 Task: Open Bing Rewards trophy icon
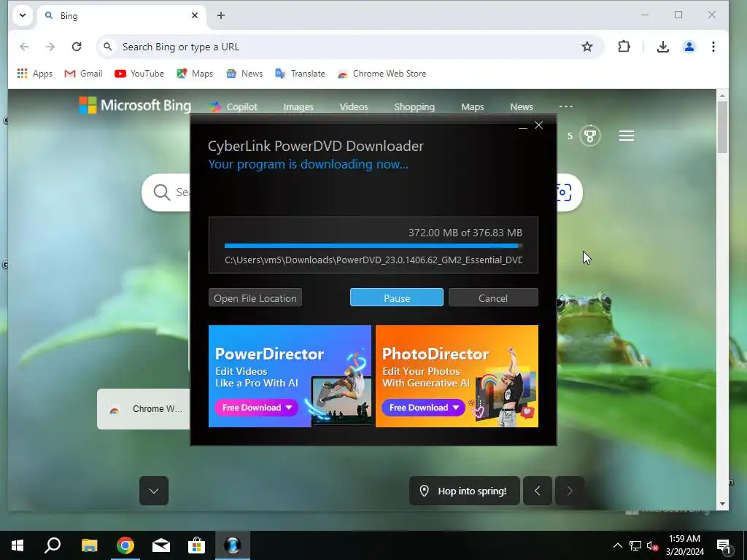[x=589, y=136]
